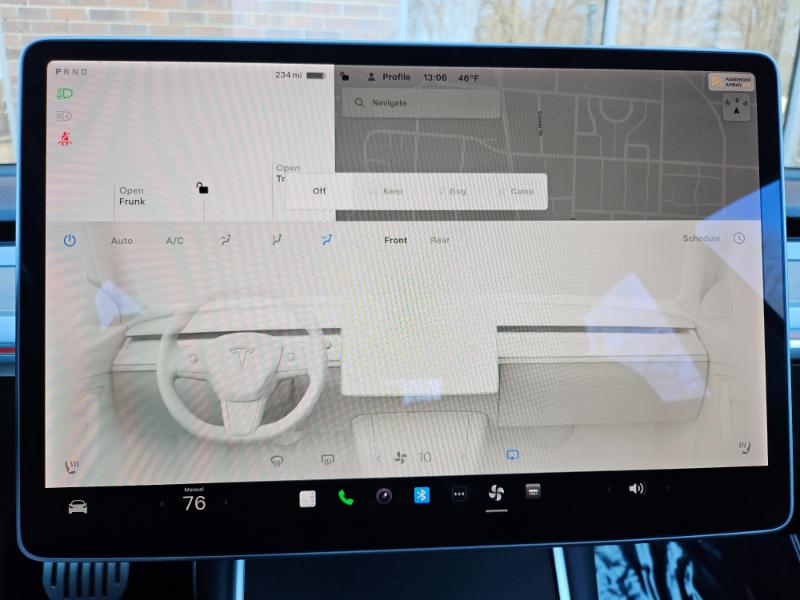
Task: Switch to the Rear climate tab
Action: pos(440,240)
